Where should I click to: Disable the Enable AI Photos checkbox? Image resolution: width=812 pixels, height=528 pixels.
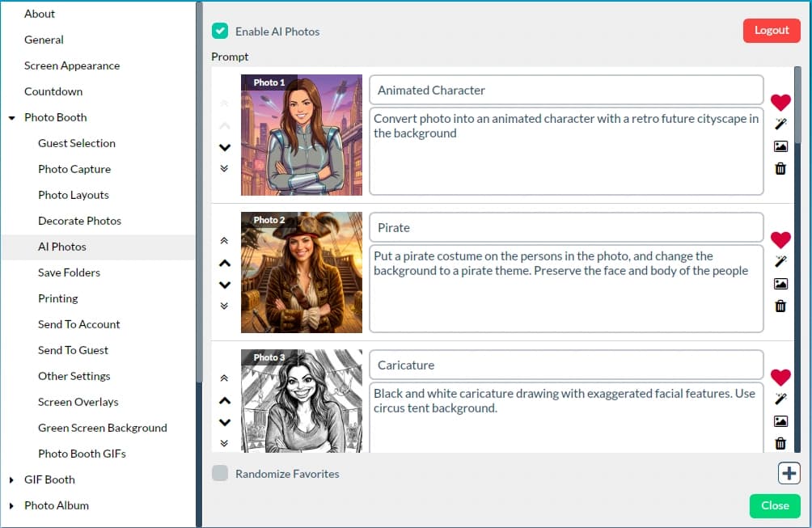(x=220, y=31)
